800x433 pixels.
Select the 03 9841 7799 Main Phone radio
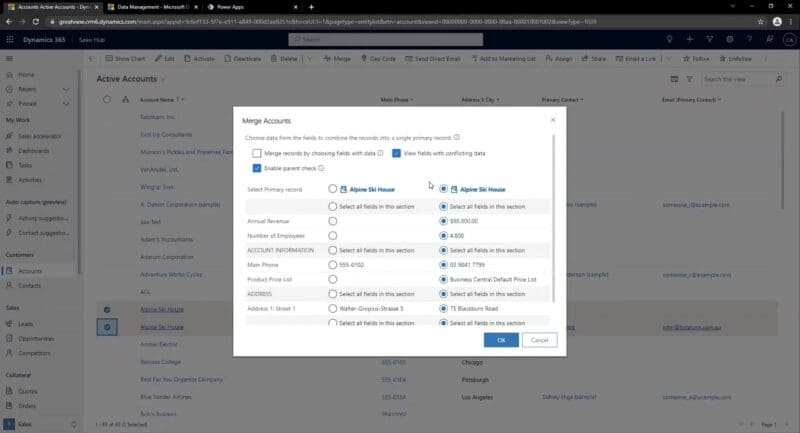click(443, 265)
